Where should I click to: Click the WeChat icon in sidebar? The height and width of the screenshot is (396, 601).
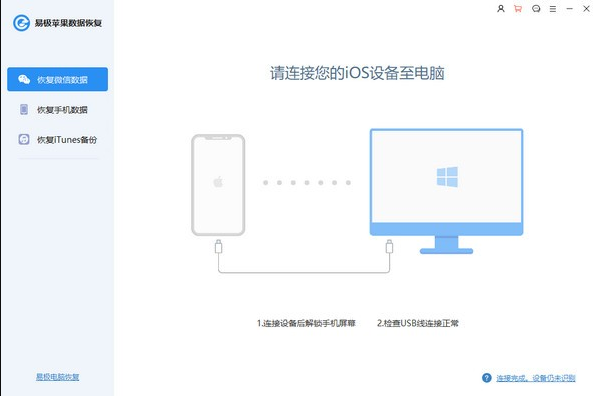point(24,79)
